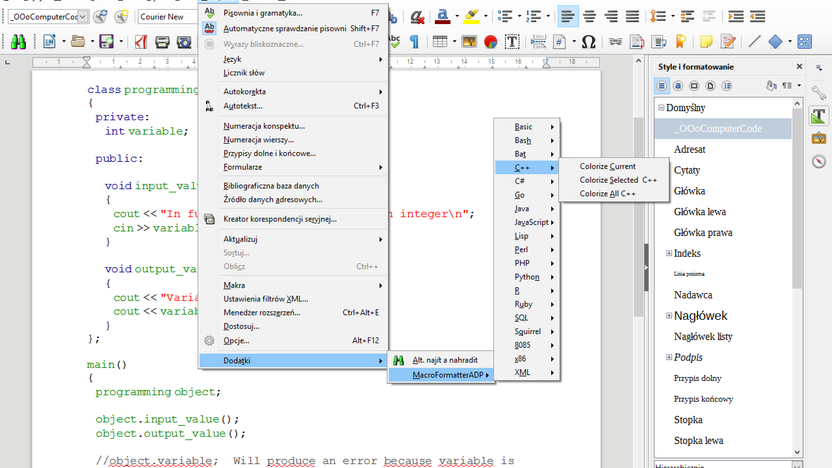Image resolution: width=832 pixels, height=468 pixels.
Task: Open Menedżer rozszerzeń menu item
Action: (x=293, y=313)
